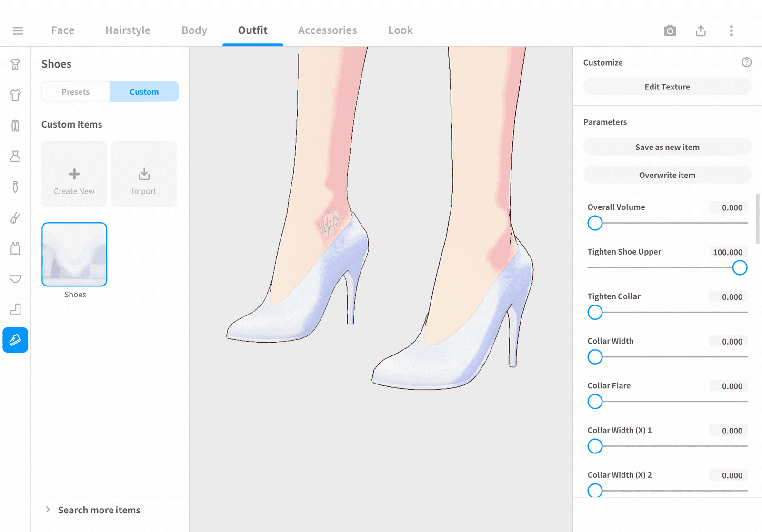Open the Face tab

(63, 30)
